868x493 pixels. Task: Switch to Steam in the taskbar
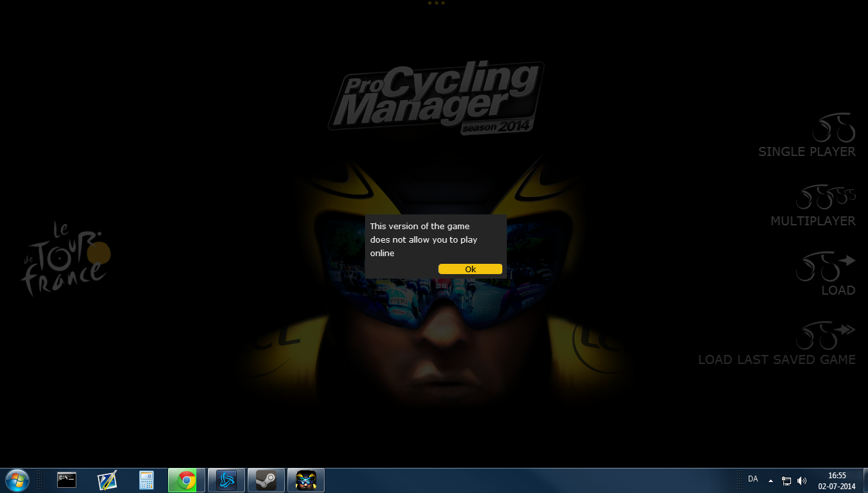[x=266, y=480]
